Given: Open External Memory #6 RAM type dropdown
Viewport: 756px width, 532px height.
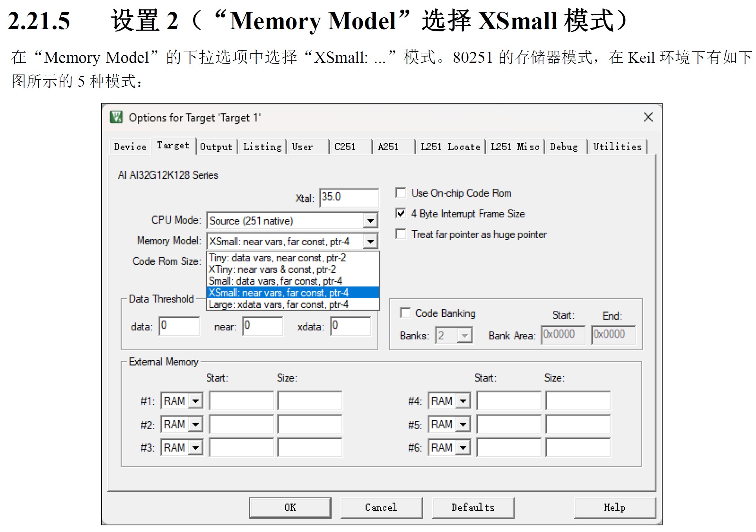Looking at the screenshot, I should tap(463, 447).
